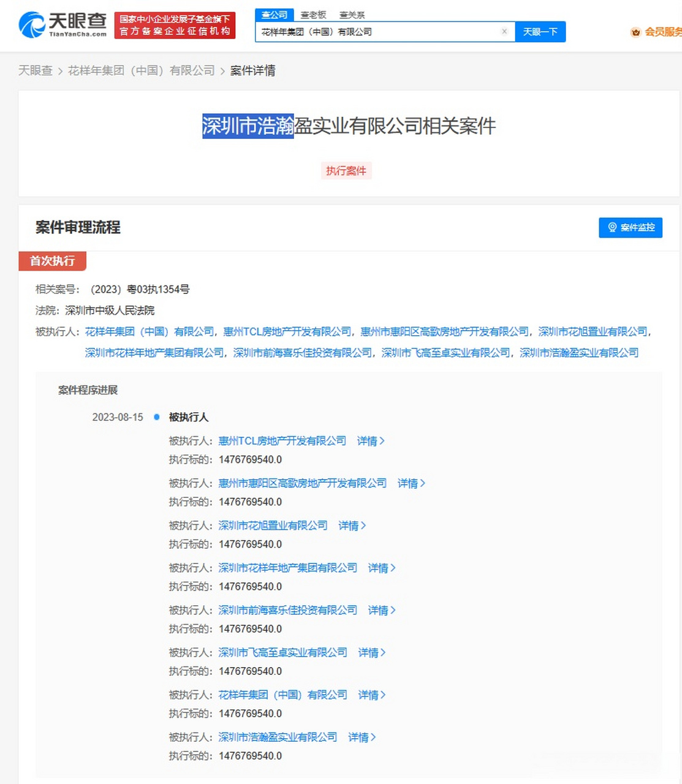Viewport: 682px width, 784px height.
Task: Open 深圳市花旭置业有限公司 company link
Action: coord(273,526)
